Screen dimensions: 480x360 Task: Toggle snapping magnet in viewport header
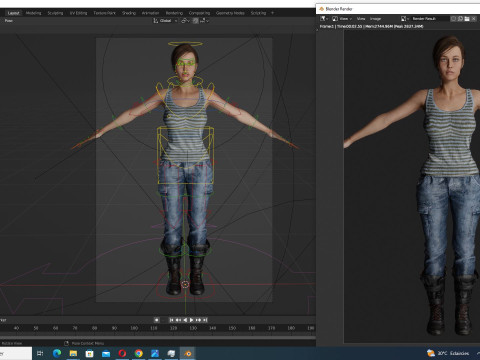[195, 21]
